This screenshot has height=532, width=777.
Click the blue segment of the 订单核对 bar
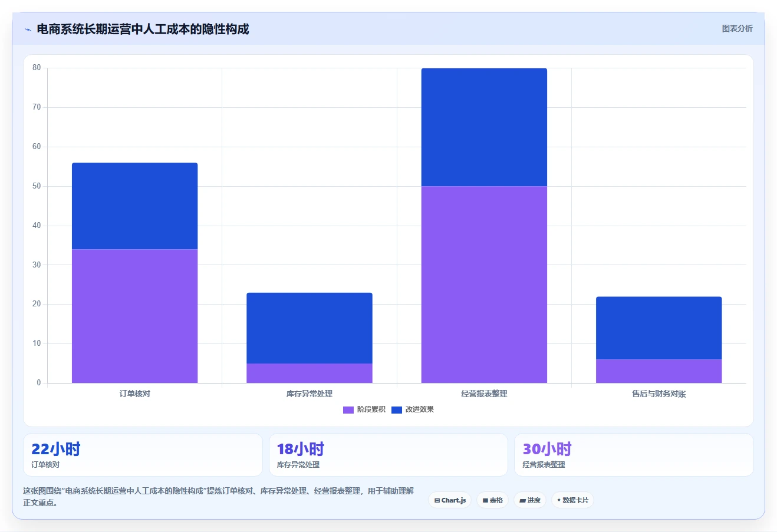coord(135,206)
